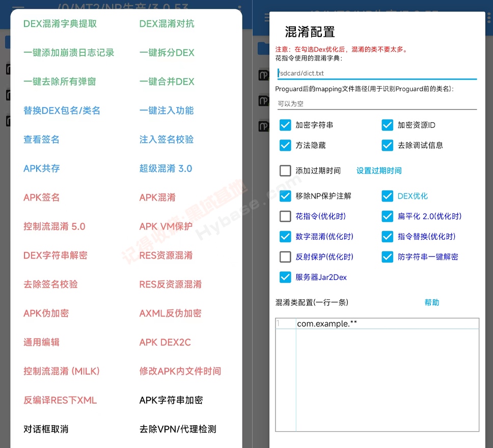Open 查看签名 option
Image resolution: width=493 pixels, height=448 pixels.
pyautogui.click(x=41, y=139)
